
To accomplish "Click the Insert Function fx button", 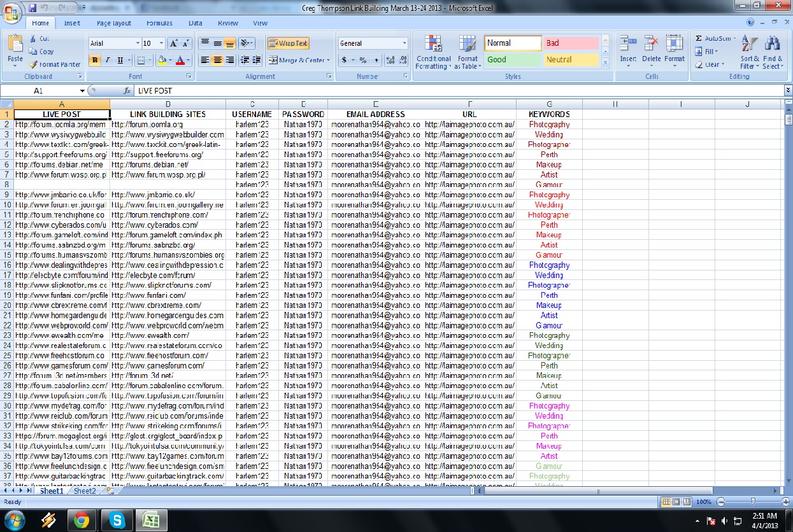I will click(x=127, y=91).
